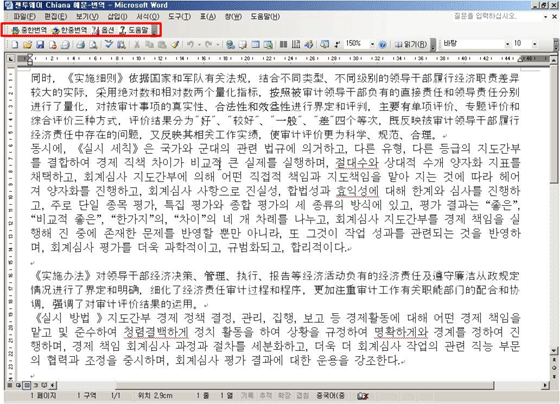Click the new blank document icon
Screen dimensions: 560x404
[15, 45]
